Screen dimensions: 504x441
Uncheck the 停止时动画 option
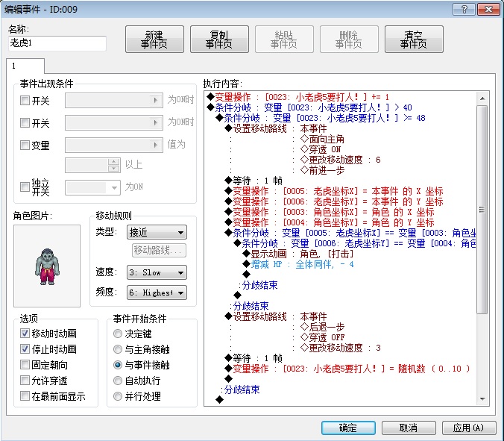point(25,349)
